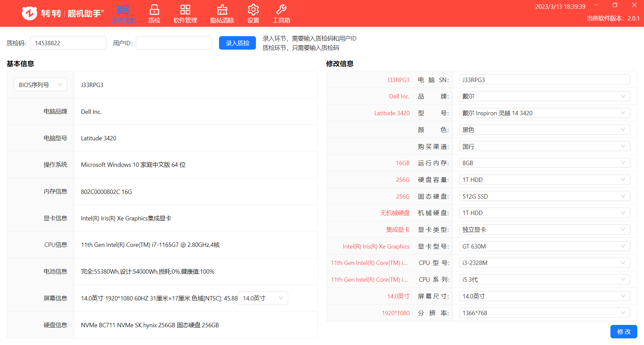Open the 固态硬盘 dropdown showing 512G SSD
Image resolution: width=644 pixels, height=345 pixels.
[x=544, y=196]
